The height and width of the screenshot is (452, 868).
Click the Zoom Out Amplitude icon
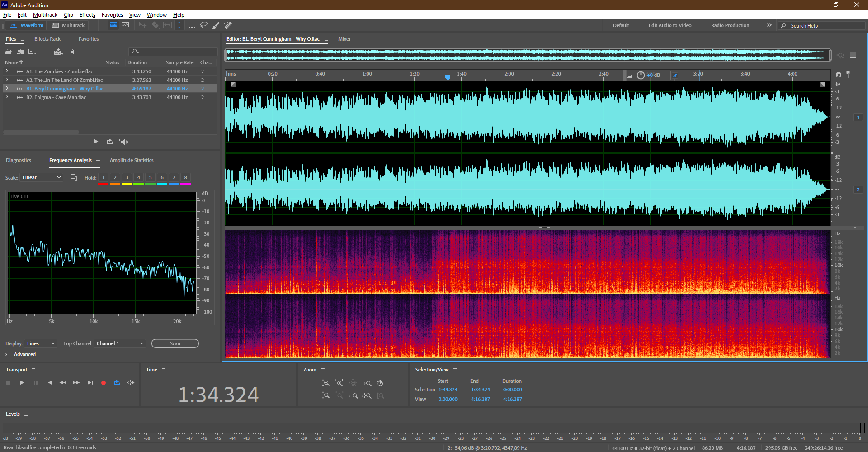(x=325, y=395)
